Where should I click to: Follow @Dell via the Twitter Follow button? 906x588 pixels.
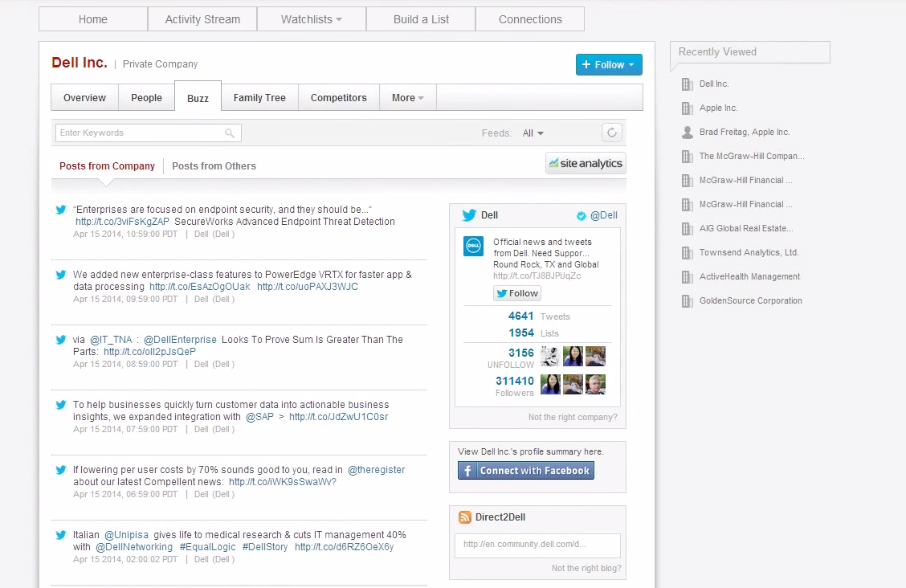pyautogui.click(x=516, y=293)
